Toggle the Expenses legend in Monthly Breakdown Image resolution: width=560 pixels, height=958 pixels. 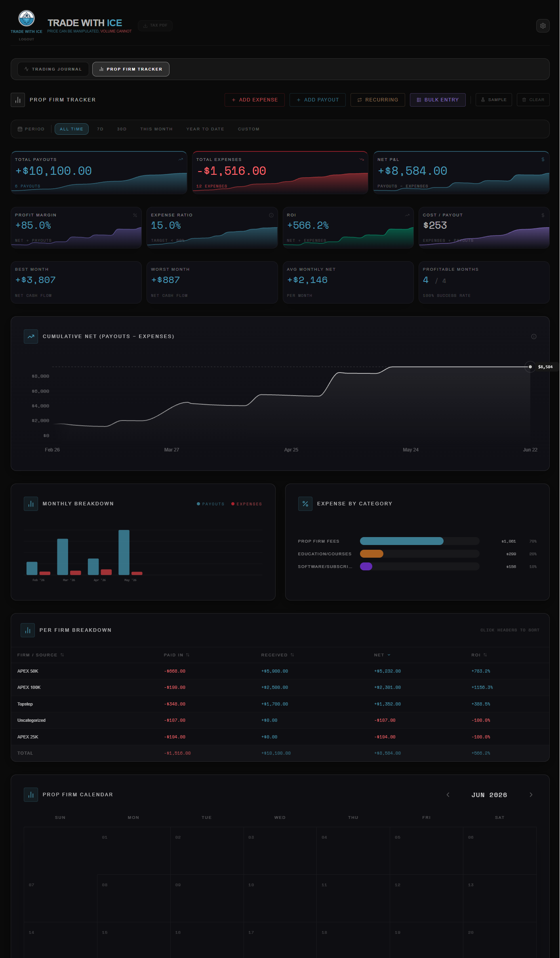click(247, 504)
